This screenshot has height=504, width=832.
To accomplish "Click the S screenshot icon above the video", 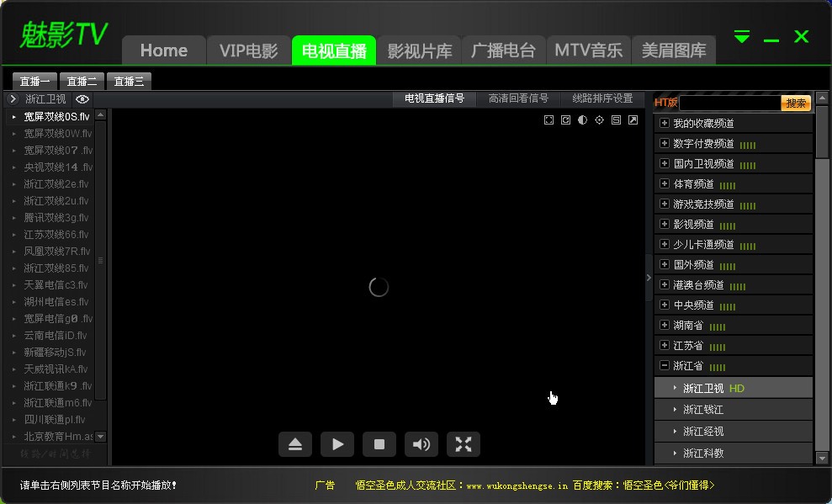I will [617, 119].
